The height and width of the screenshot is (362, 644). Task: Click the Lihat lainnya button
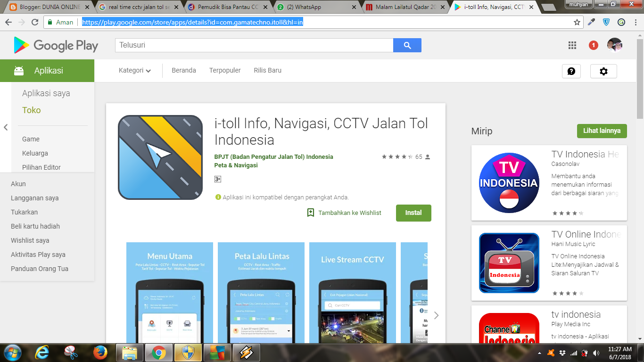602,131
